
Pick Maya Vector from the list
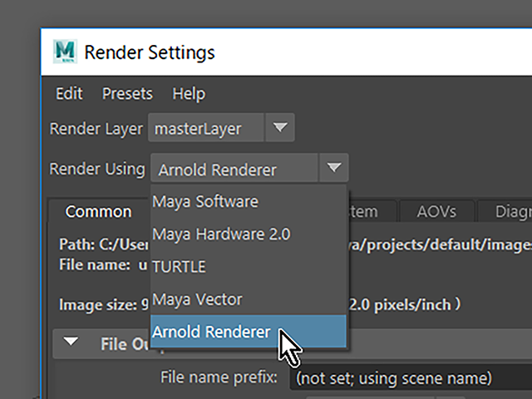click(249, 299)
